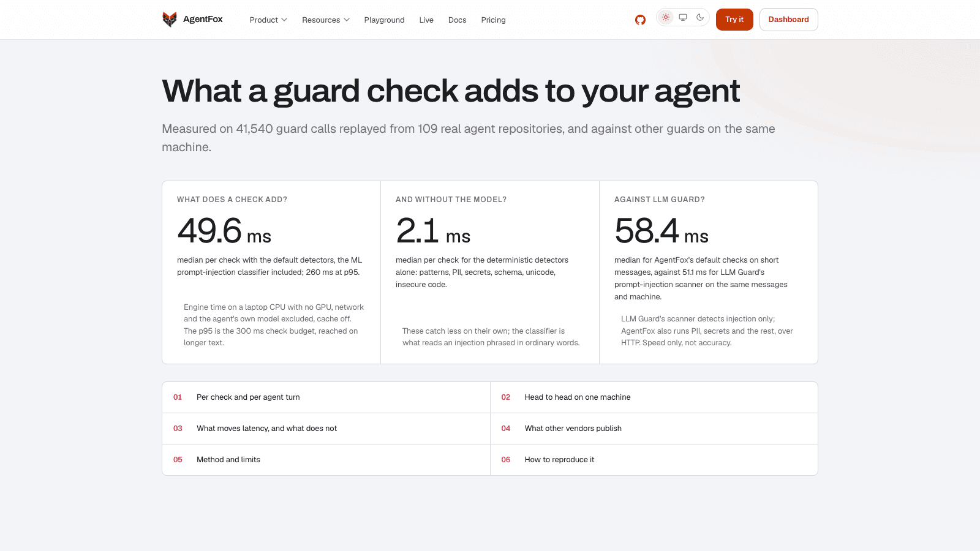The width and height of the screenshot is (980, 551).
Task: Click the 58.4 ms median value
Action: tap(661, 231)
